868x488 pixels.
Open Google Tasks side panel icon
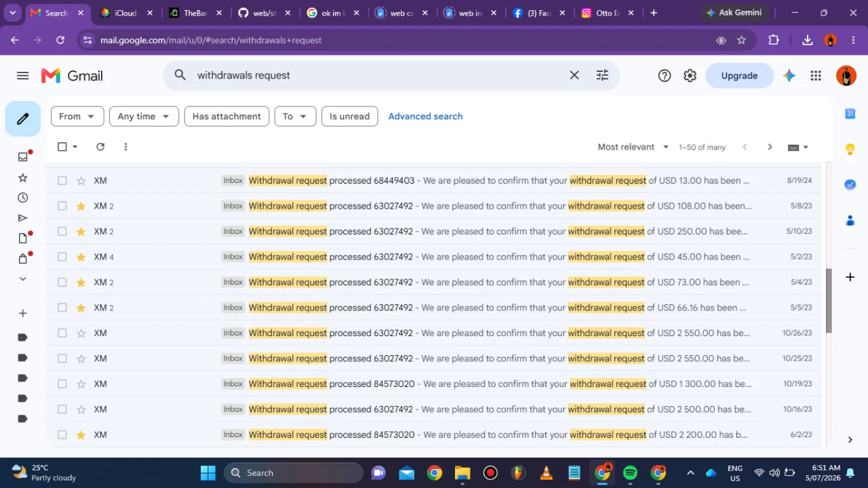tap(850, 184)
